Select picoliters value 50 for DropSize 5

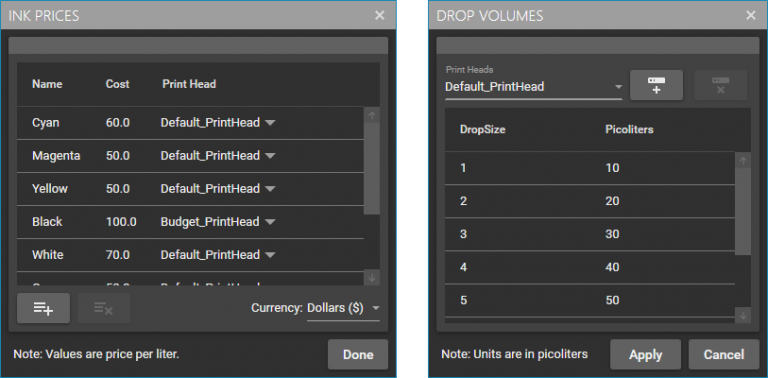612,300
